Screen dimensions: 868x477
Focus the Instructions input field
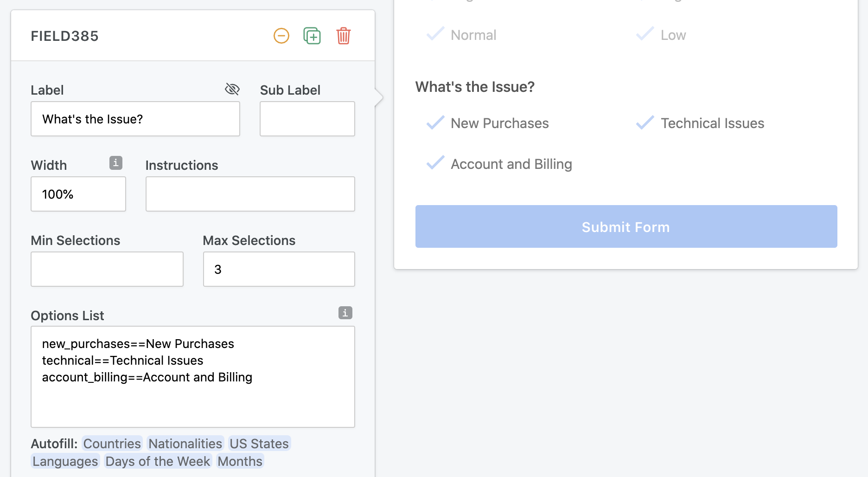tap(250, 194)
